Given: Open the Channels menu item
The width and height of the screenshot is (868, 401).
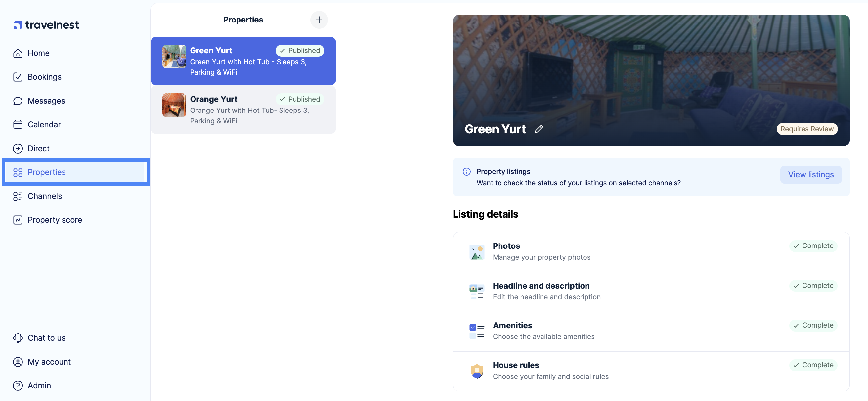Looking at the screenshot, I should [44, 196].
